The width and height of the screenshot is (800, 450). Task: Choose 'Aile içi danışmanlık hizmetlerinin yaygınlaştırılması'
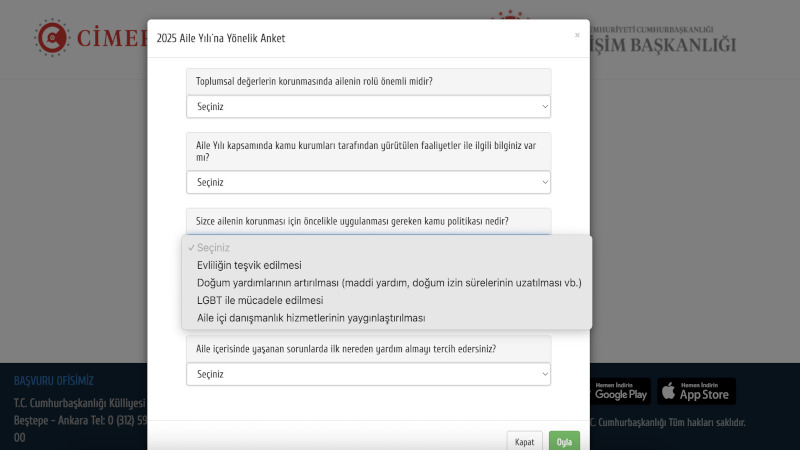coord(311,318)
